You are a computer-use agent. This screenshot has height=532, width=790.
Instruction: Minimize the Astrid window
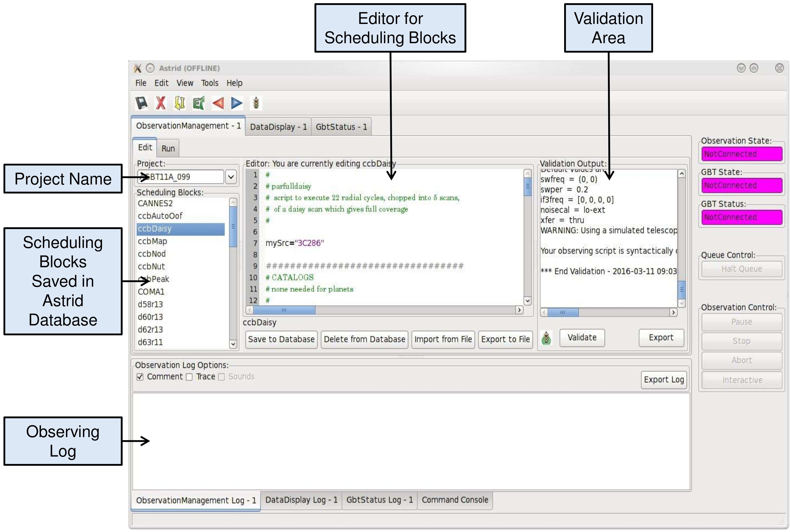[x=741, y=68]
